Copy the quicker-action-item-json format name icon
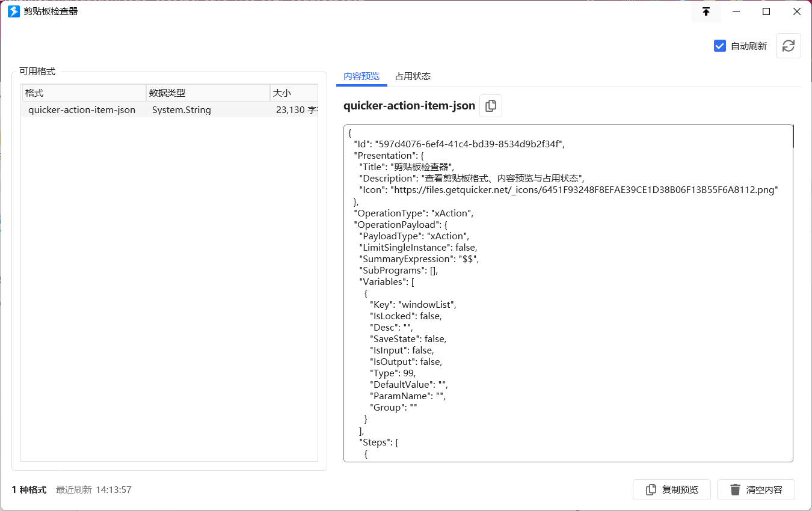The height and width of the screenshot is (511, 812). point(491,106)
